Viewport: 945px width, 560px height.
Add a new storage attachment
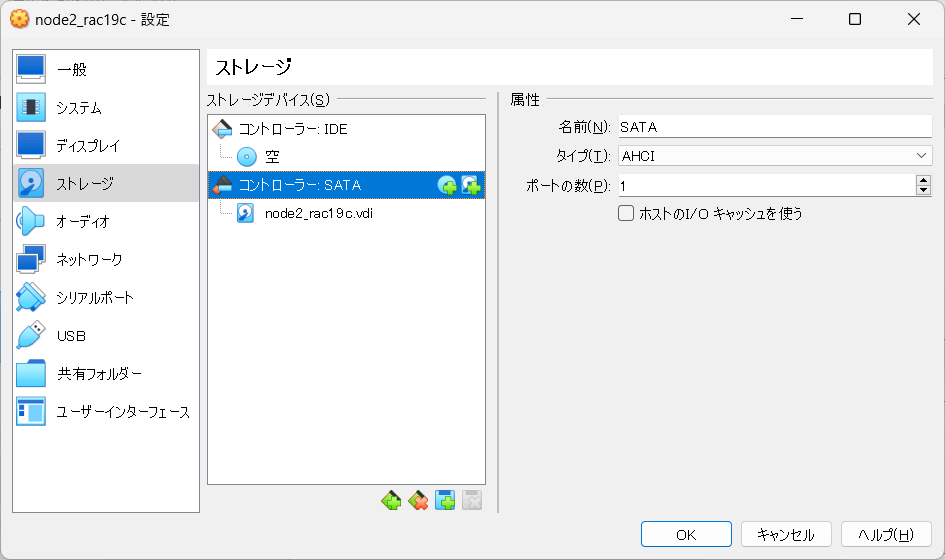pos(445,500)
